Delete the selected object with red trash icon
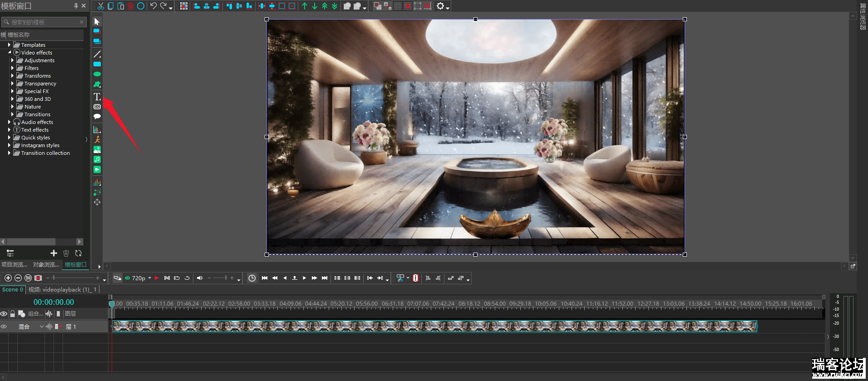The image size is (868, 381). click(x=131, y=6)
